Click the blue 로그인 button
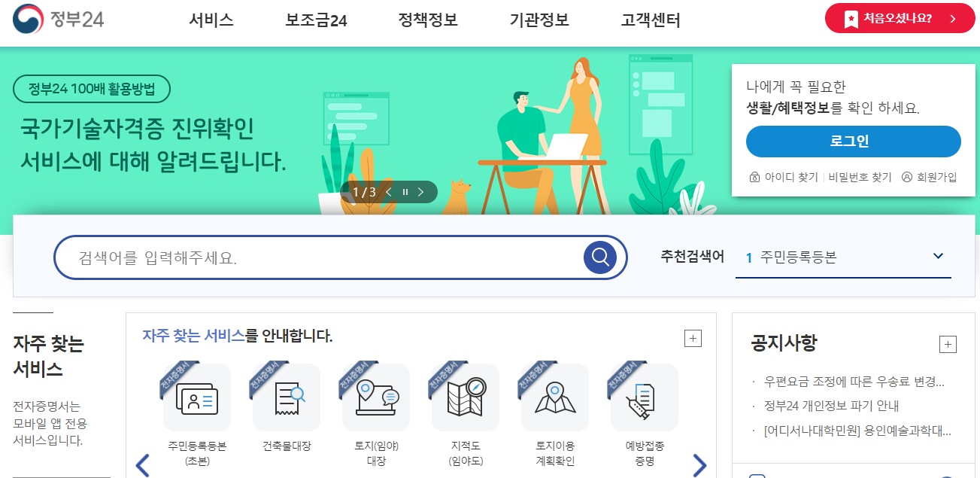 pos(854,142)
